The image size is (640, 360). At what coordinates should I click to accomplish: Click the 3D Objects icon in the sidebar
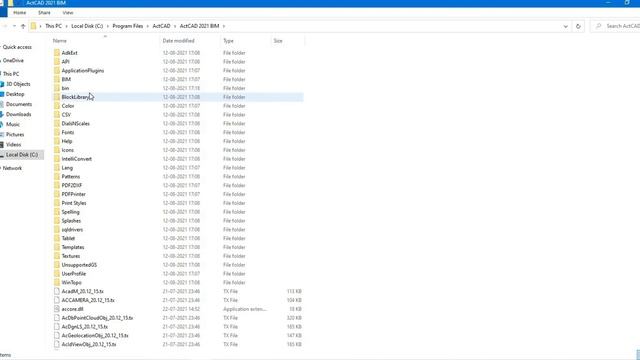click(2, 84)
